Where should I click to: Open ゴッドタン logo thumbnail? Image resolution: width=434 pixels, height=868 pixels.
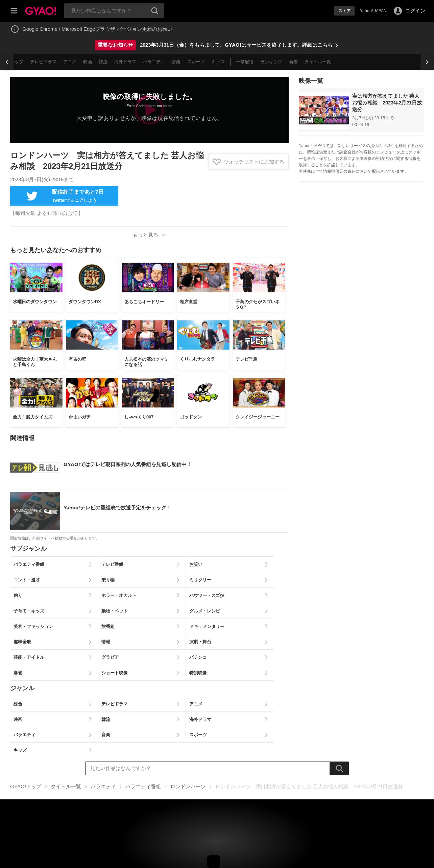[x=203, y=393]
